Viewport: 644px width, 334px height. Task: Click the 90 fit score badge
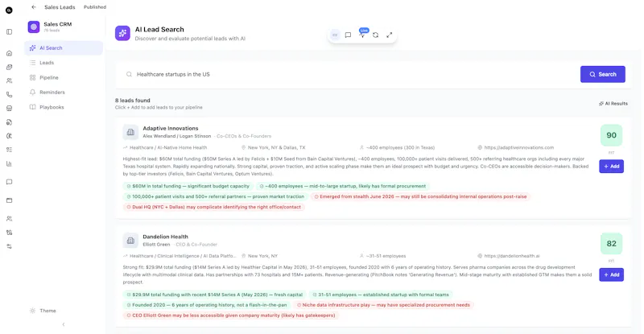pyautogui.click(x=611, y=135)
